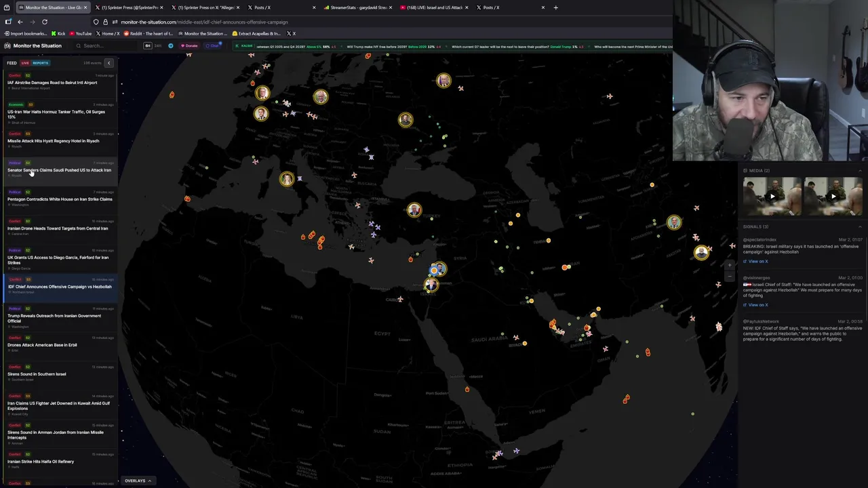
Task: Open a new browser tab with plus icon
Action: [555, 7]
